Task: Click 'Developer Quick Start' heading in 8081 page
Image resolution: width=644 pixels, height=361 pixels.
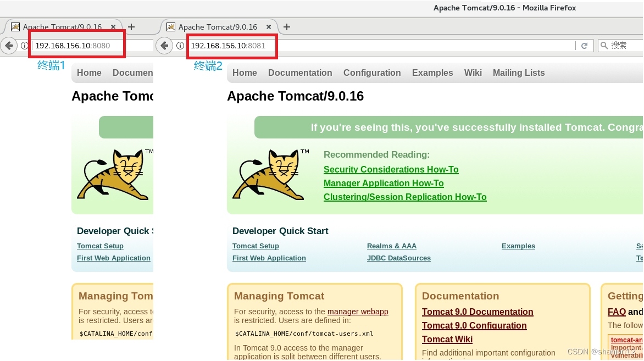Action: click(280, 231)
